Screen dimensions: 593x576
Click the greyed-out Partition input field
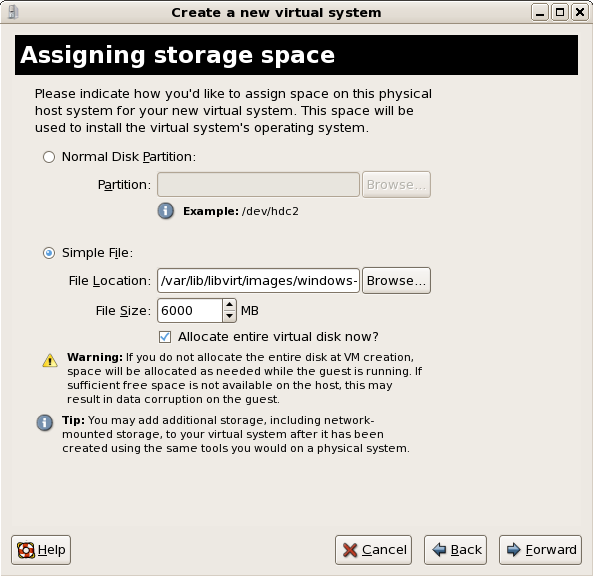(258, 185)
